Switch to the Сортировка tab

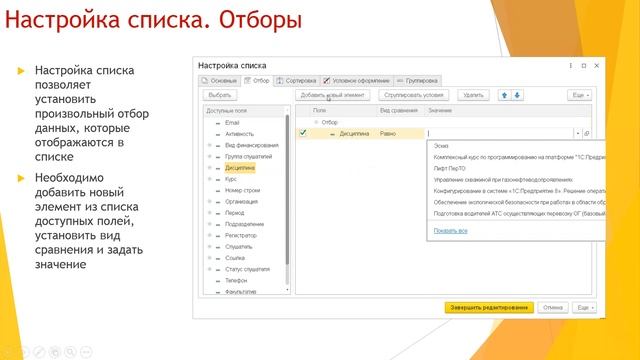[297, 81]
